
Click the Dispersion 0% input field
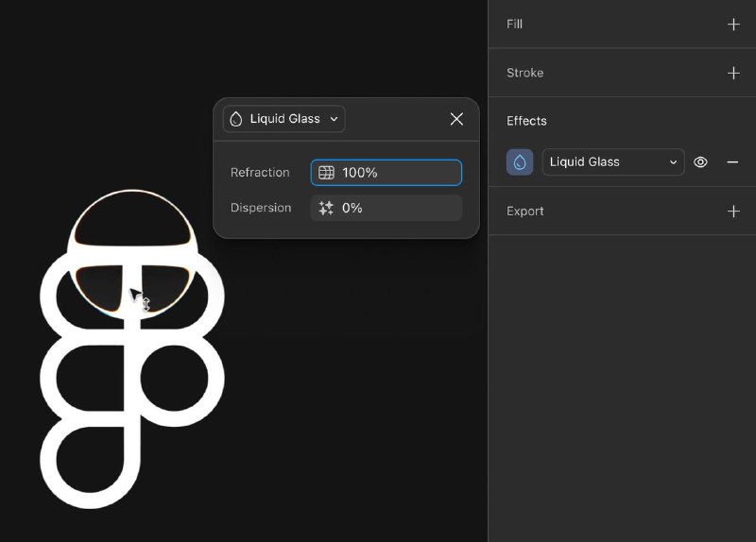(387, 208)
